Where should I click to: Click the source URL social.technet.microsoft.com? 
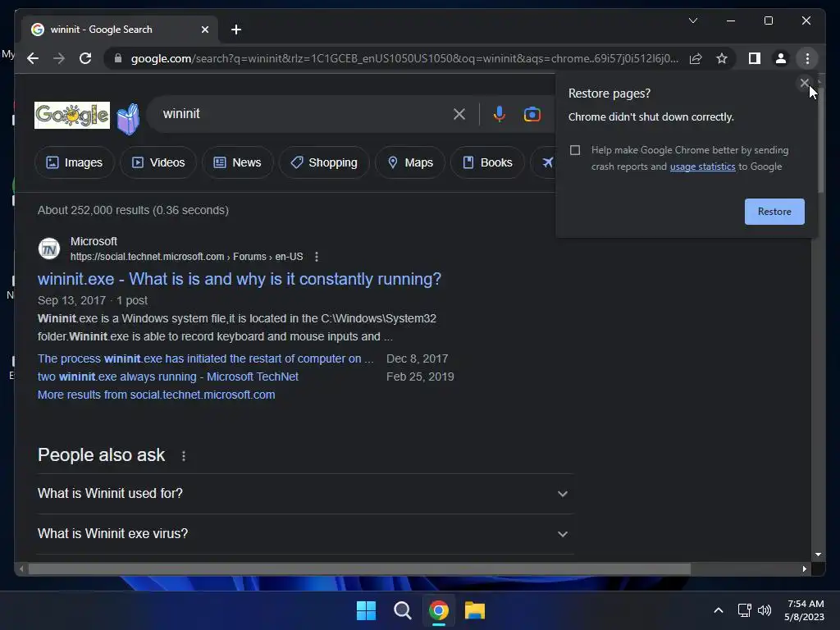coord(186,257)
